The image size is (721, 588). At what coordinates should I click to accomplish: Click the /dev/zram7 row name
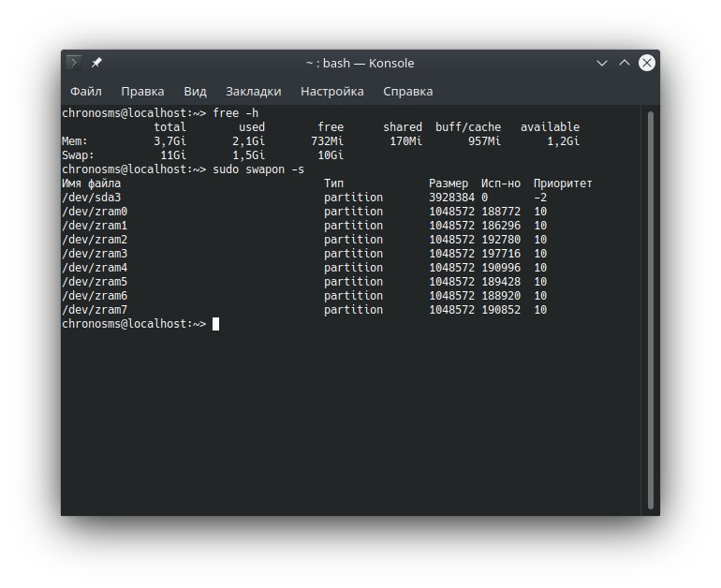coord(95,310)
